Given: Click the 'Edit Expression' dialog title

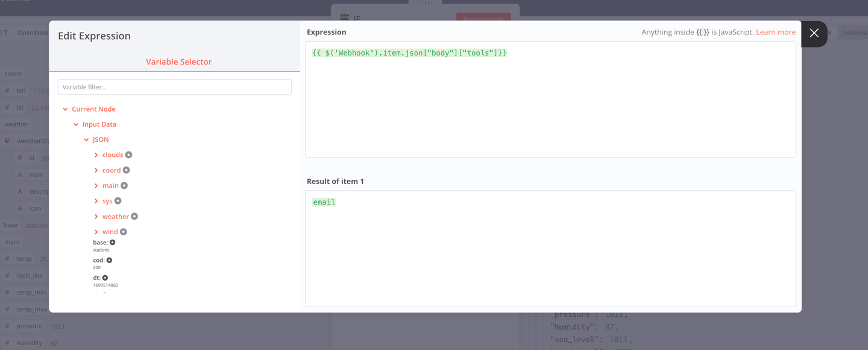Looking at the screenshot, I should coord(94,36).
